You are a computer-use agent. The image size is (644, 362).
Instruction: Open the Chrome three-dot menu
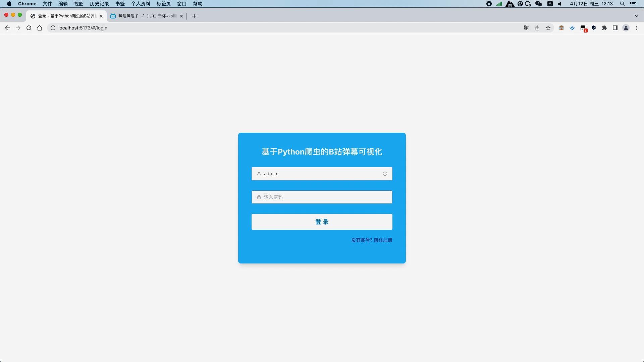tap(637, 28)
